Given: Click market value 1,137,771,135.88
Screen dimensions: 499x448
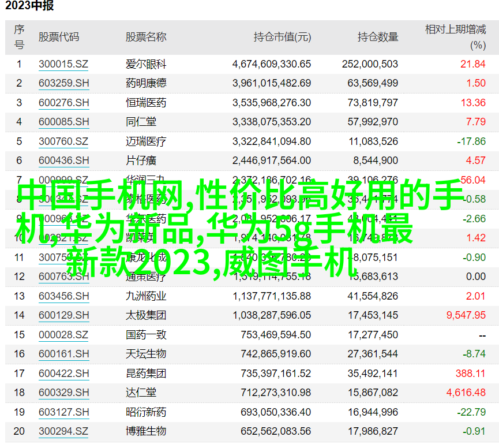Looking at the screenshot, I should coord(272,296).
